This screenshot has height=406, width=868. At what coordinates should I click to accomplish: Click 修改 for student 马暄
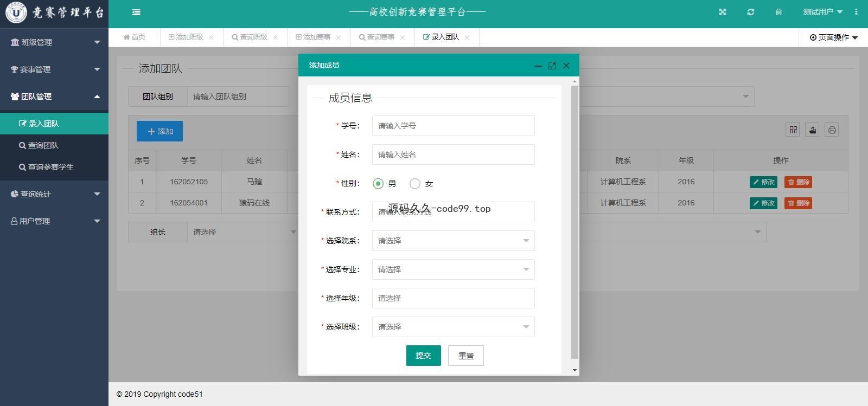[763, 182]
